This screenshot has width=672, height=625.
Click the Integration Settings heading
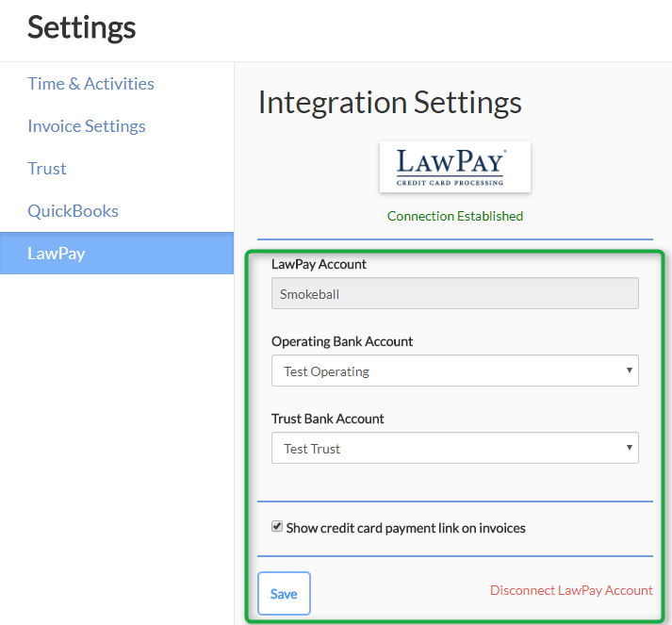pyautogui.click(x=389, y=103)
